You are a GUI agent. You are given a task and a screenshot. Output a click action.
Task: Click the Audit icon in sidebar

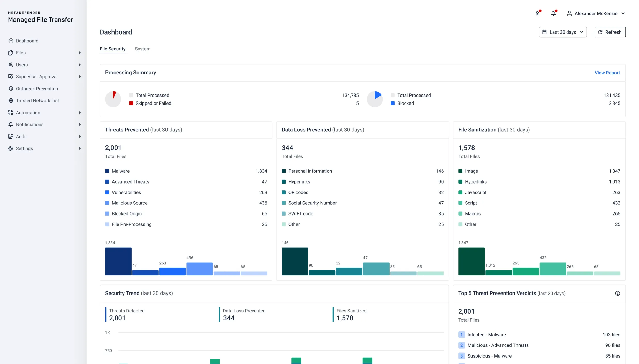pyautogui.click(x=11, y=136)
